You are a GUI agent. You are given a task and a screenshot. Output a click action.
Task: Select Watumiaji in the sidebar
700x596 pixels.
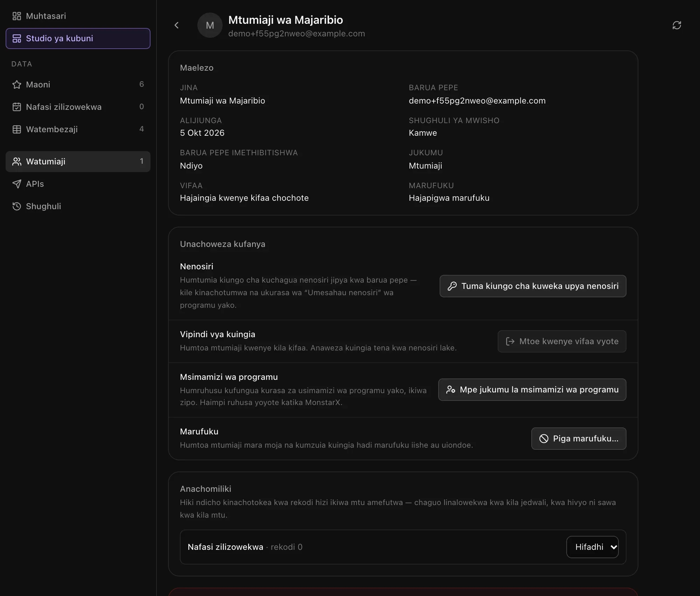(x=78, y=162)
